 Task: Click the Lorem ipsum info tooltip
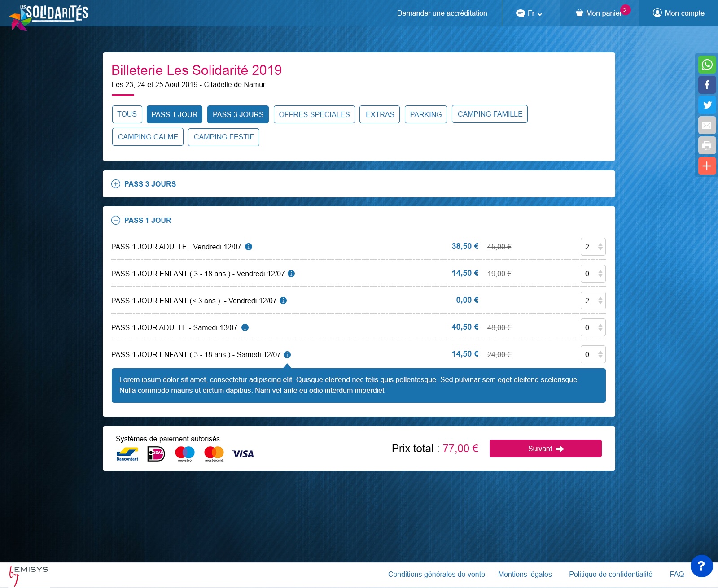[x=359, y=385]
